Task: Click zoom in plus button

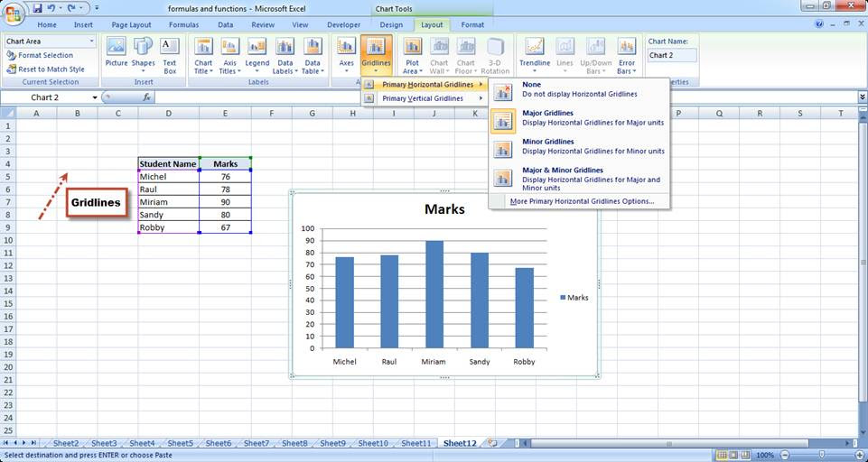Action: pos(860,456)
